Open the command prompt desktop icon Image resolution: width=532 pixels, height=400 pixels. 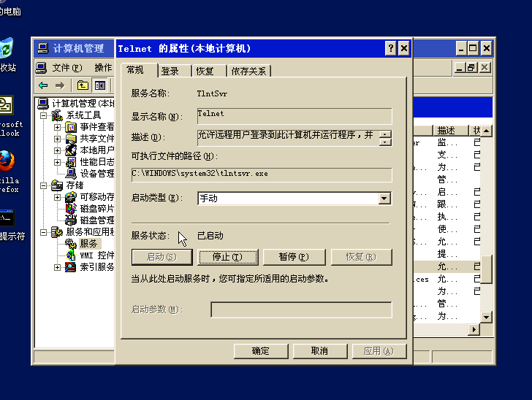(x=7, y=218)
